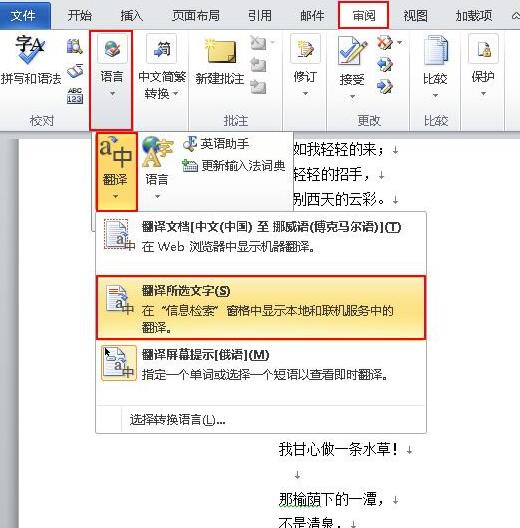Select the 审阅 ribbon tab
520x528 pixels.
(364, 15)
